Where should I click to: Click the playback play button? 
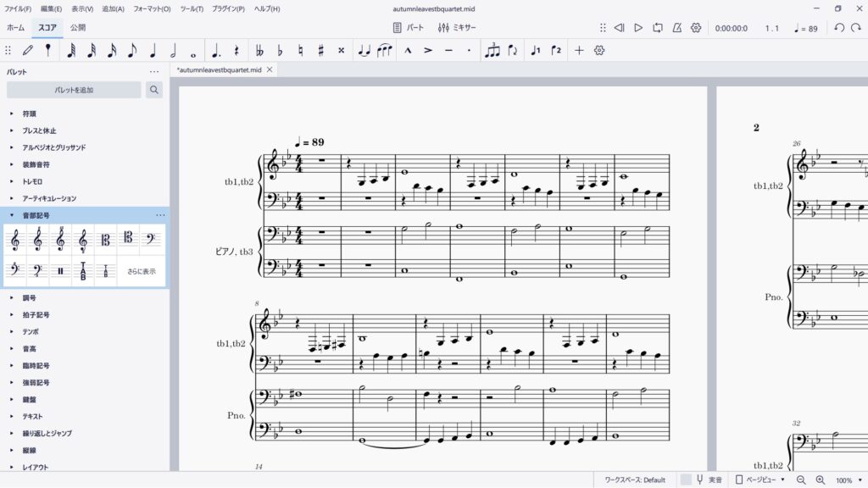click(638, 28)
